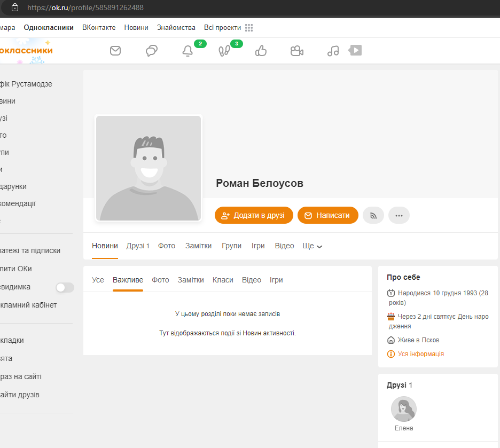Open the messages envelope icon
The image size is (500, 448).
pos(115,51)
